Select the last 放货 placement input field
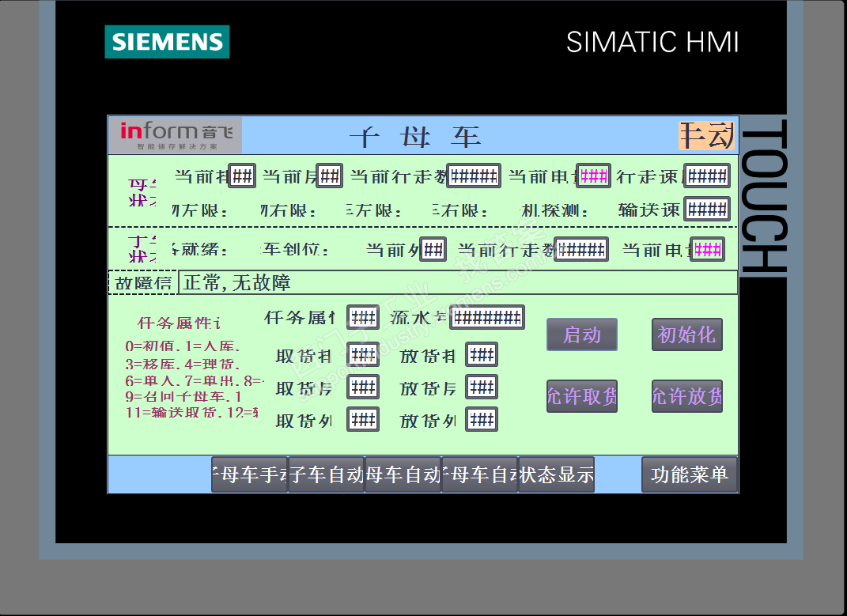Screen dimensions: 847x616 pos(482,419)
